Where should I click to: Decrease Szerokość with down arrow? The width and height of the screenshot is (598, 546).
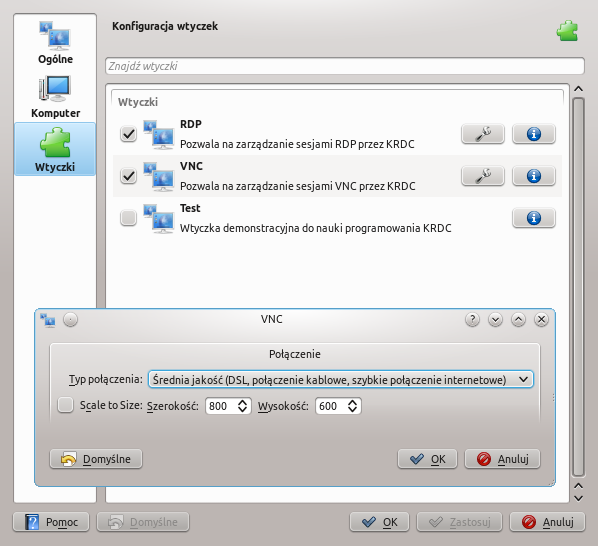coord(243,410)
